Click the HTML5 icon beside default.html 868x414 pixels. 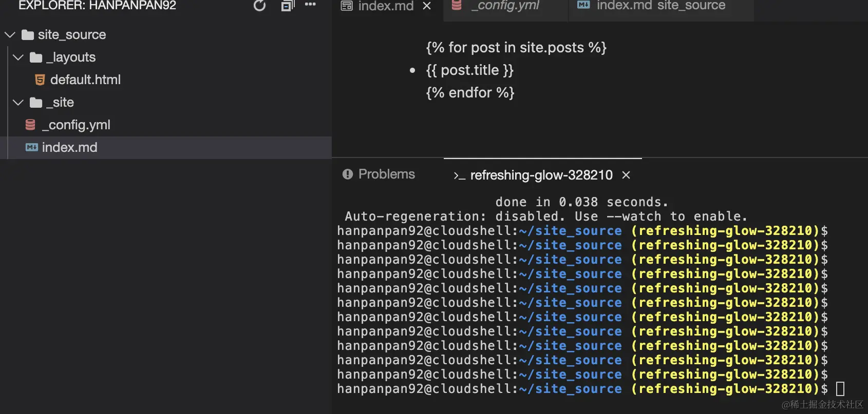[40, 80]
